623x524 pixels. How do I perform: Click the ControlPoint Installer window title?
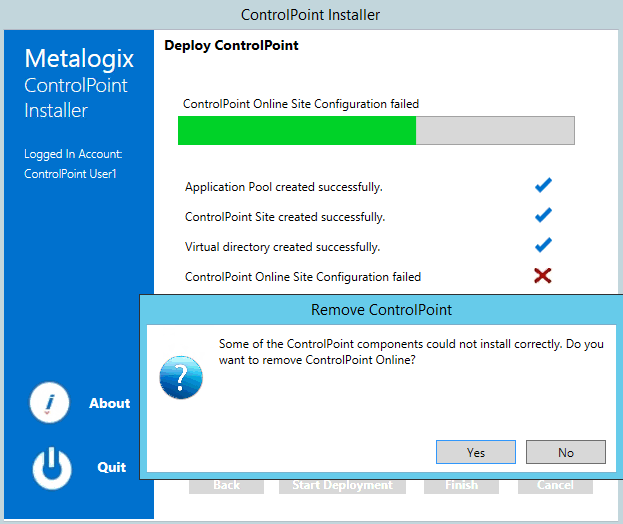(x=310, y=15)
